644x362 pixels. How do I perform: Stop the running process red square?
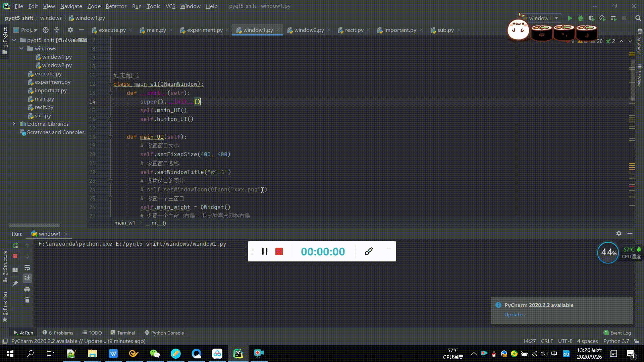point(15,256)
